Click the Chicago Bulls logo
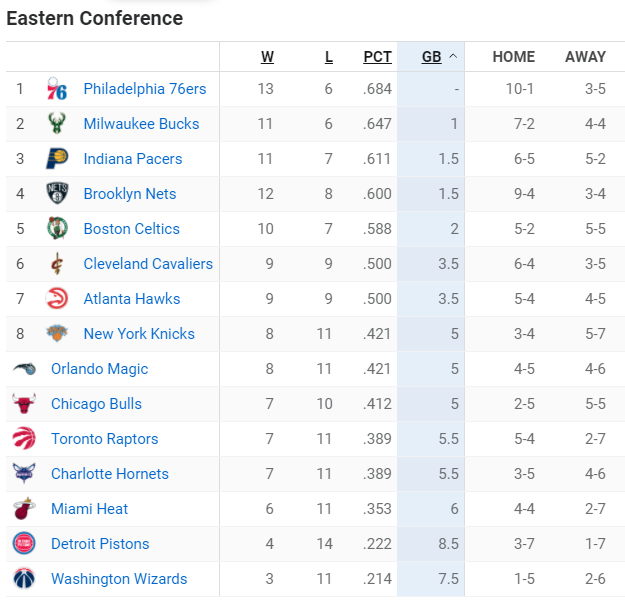The width and height of the screenshot is (625, 605). [24, 403]
